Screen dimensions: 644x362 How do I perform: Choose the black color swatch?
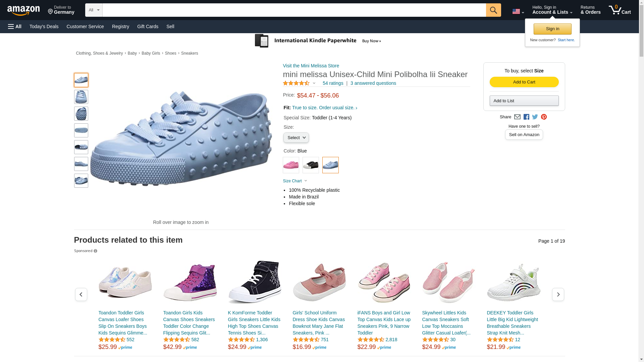tap(311, 165)
